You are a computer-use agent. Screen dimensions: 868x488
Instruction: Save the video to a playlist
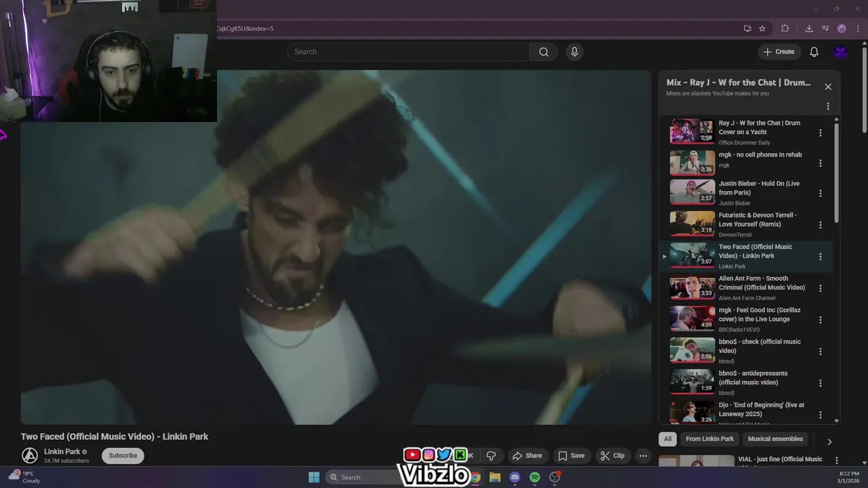(x=571, y=455)
